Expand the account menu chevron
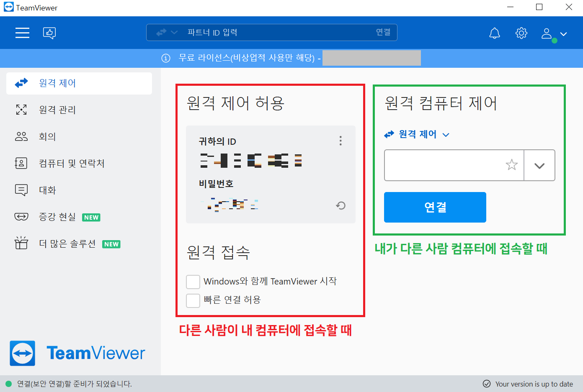This screenshot has width=583, height=392. pos(564,34)
